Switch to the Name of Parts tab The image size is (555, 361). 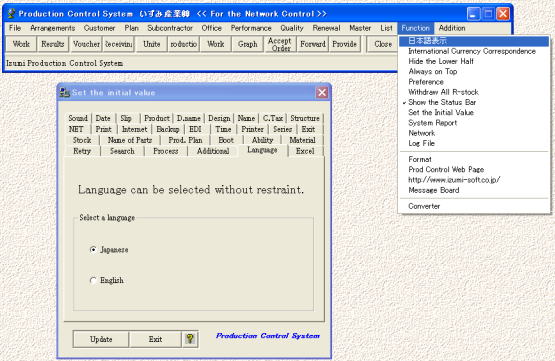[x=130, y=140]
